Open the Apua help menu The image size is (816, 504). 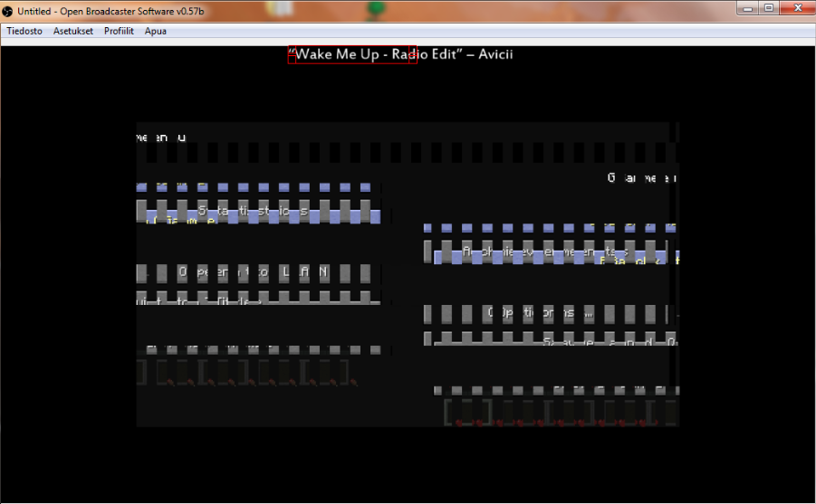[x=155, y=31]
